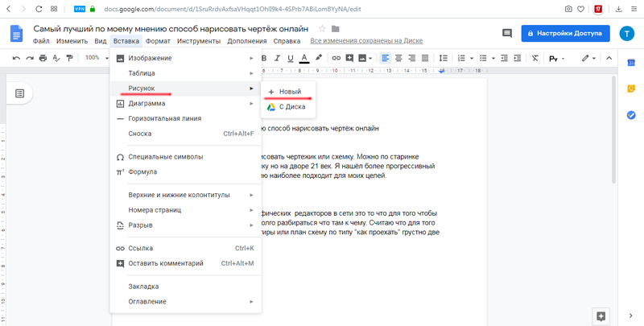Center align the text
Screen dimensions: 644x326
pyautogui.click(x=398, y=58)
